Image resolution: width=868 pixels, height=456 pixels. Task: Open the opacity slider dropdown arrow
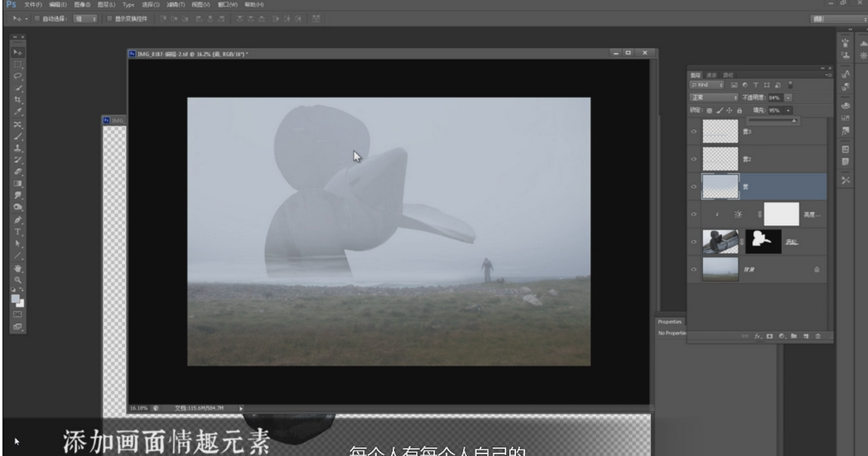tap(788, 98)
